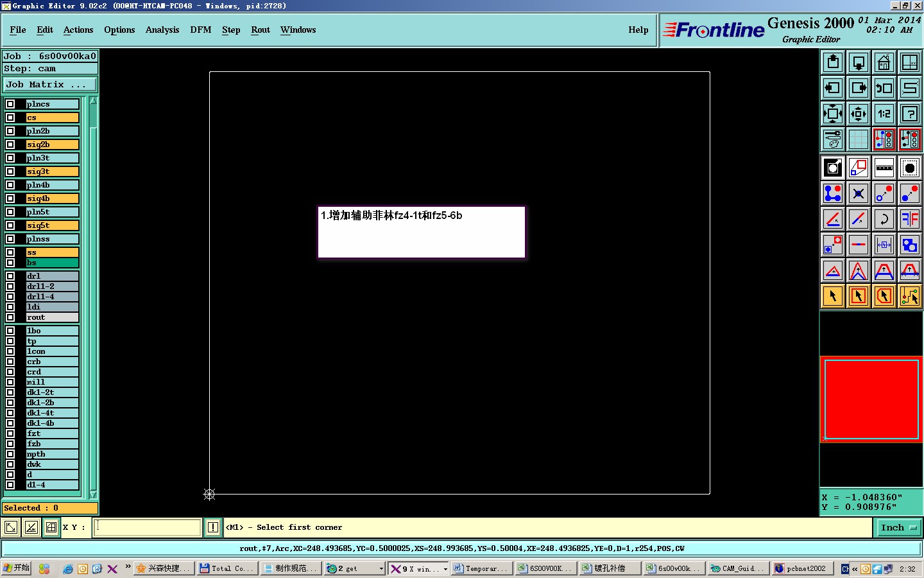Toggle the checkbox for layer mill

tap(10, 382)
